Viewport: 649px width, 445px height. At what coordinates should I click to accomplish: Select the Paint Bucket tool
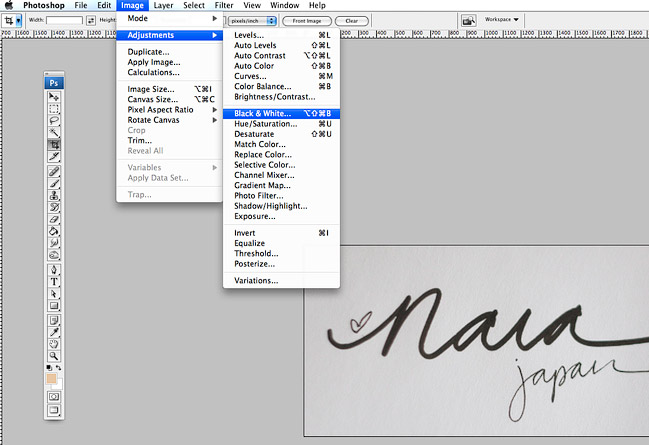point(54,231)
